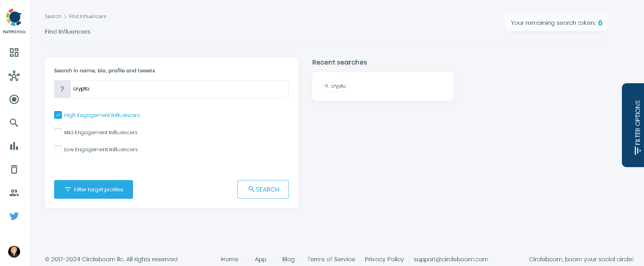The height and width of the screenshot is (266, 644).
Task: Click the SEARCH button
Action: 263,189
